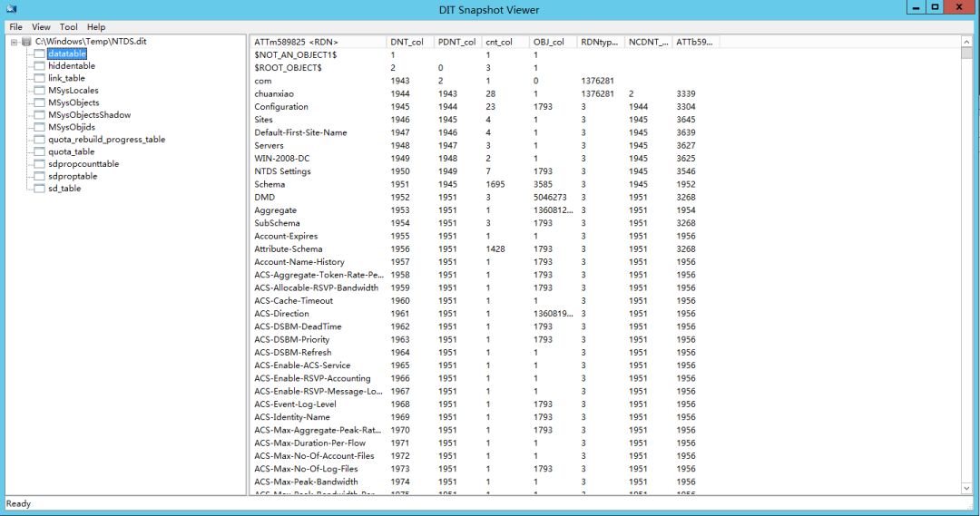The width and height of the screenshot is (980, 516).
Task: Sort by the ATTb59... column header
Action: click(695, 42)
